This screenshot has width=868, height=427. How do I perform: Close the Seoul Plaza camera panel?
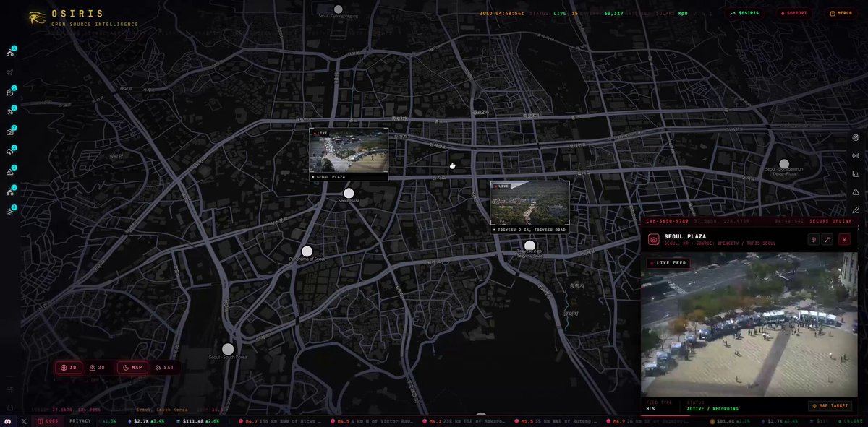point(844,239)
